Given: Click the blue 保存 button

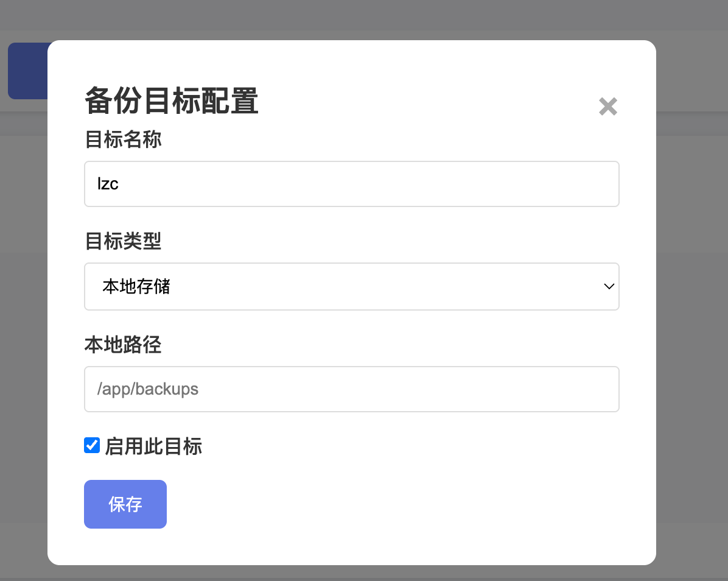Looking at the screenshot, I should (125, 504).
